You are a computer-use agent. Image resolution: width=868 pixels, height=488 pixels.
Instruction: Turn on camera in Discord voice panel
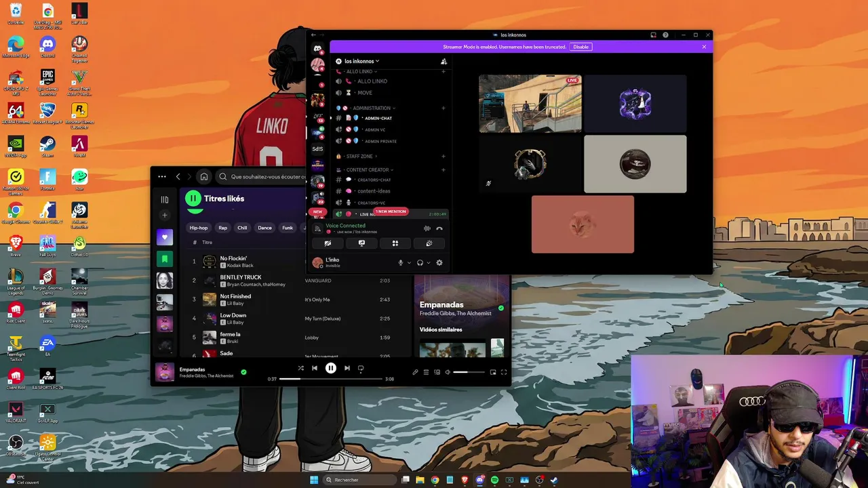pyautogui.click(x=328, y=243)
